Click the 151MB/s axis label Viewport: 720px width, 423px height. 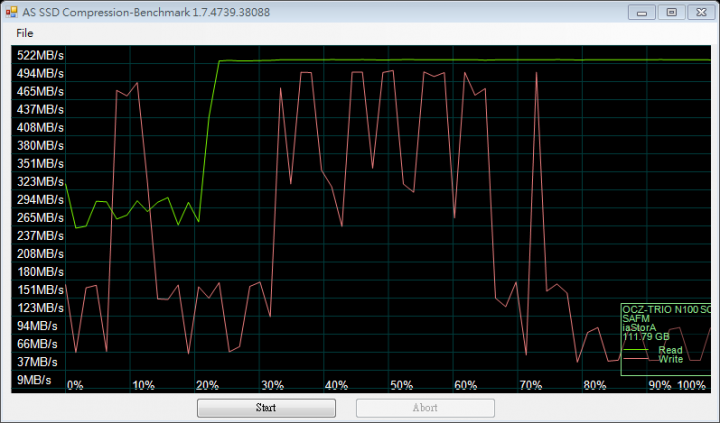(x=40, y=290)
